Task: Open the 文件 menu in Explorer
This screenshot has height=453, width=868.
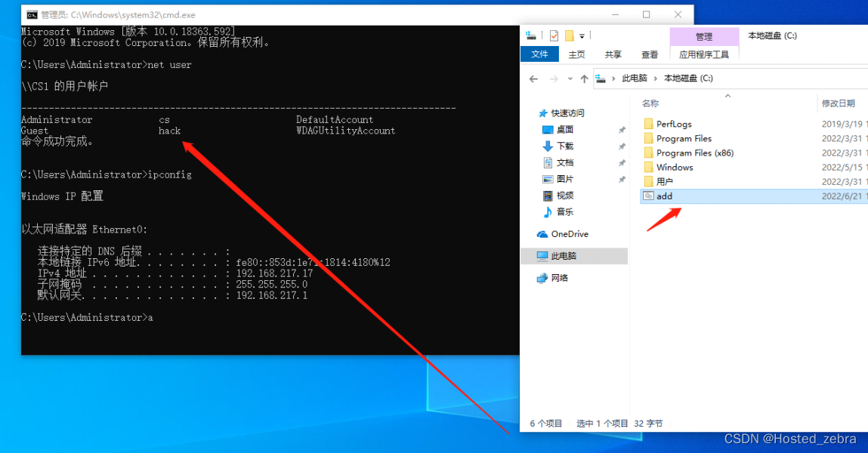Action: [539, 54]
